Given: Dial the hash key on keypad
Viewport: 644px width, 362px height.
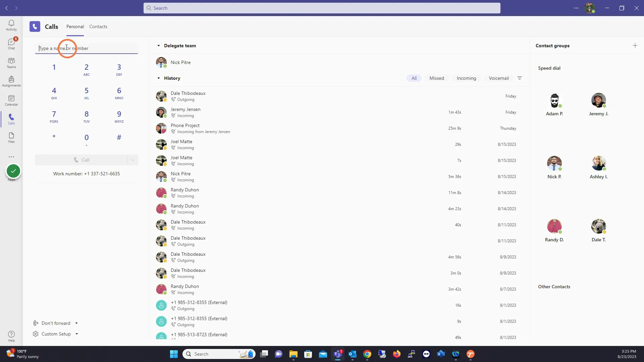Looking at the screenshot, I should [x=119, y=137].
